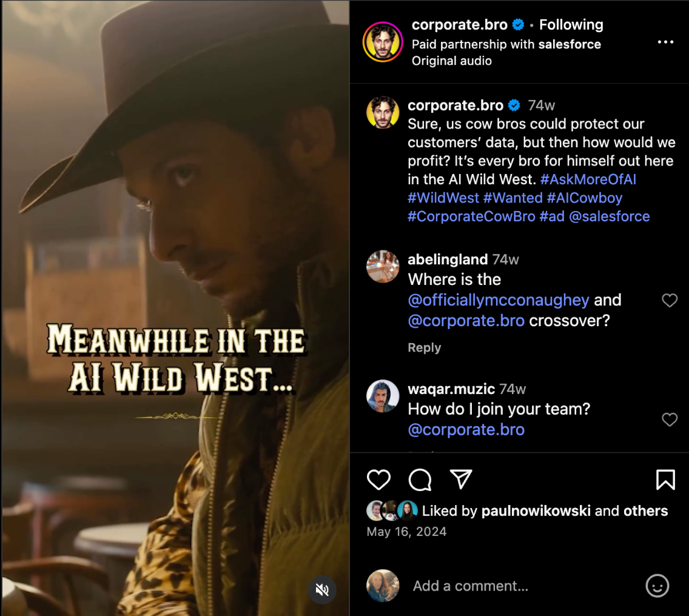Open the three-dot more options menu
Screen dimensions: 689x616
pos(665,42)
